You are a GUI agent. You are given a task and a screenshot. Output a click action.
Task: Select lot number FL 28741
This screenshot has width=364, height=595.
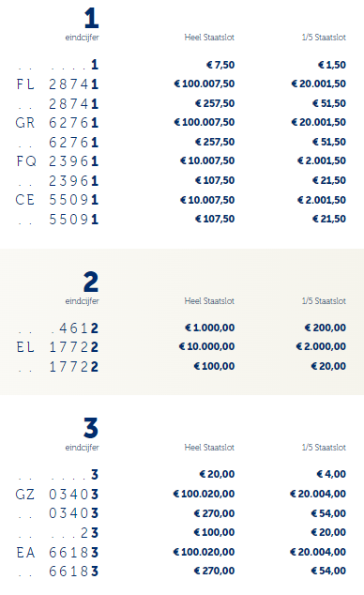click(x=57, y=84)
